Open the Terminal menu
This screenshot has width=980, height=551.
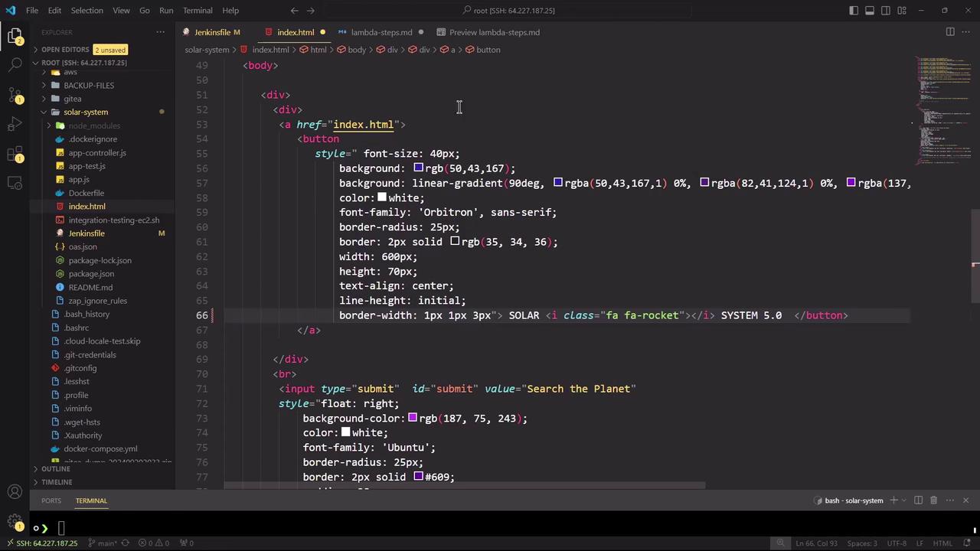tap(198, 11)
